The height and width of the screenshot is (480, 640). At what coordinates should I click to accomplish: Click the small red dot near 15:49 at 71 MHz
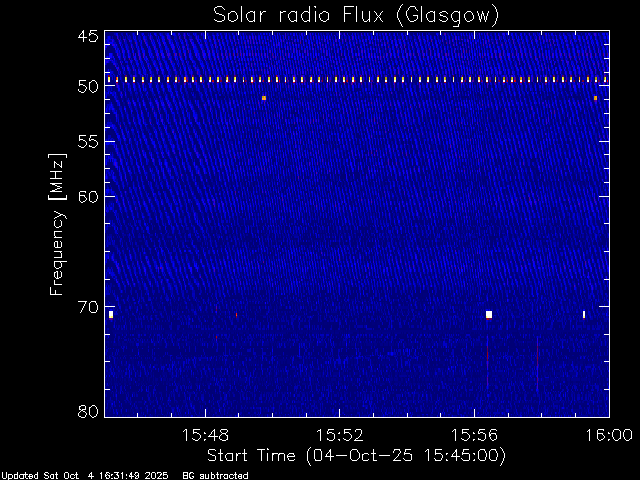[236, 315]
